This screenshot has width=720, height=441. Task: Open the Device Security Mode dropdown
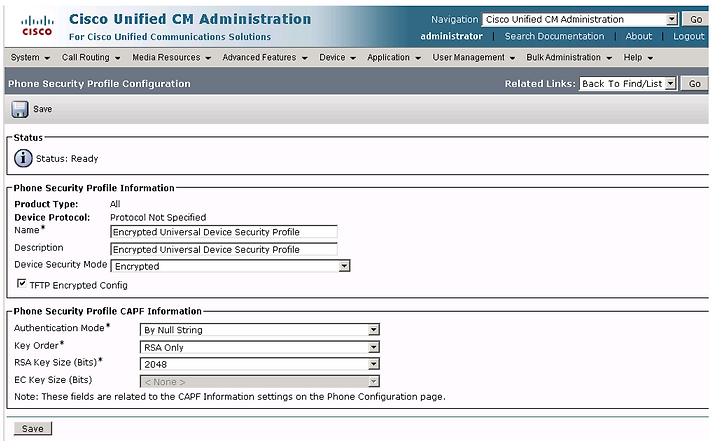(231, 266)
